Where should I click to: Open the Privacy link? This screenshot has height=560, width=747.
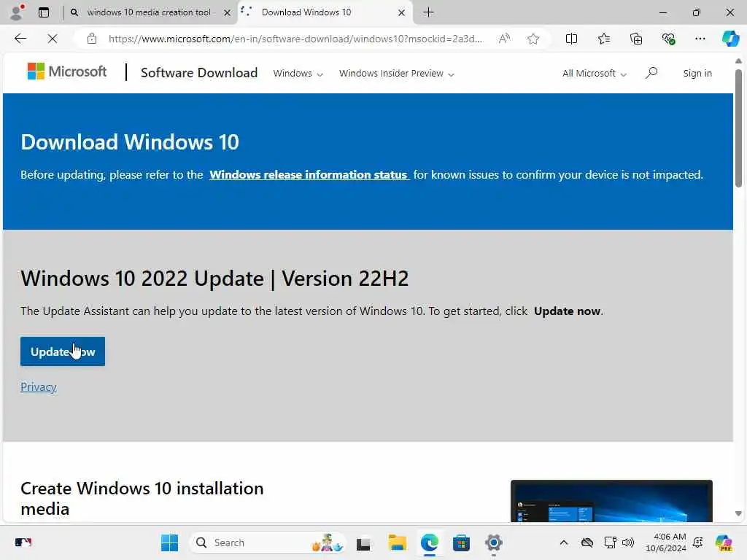click(x=39, y=386)
